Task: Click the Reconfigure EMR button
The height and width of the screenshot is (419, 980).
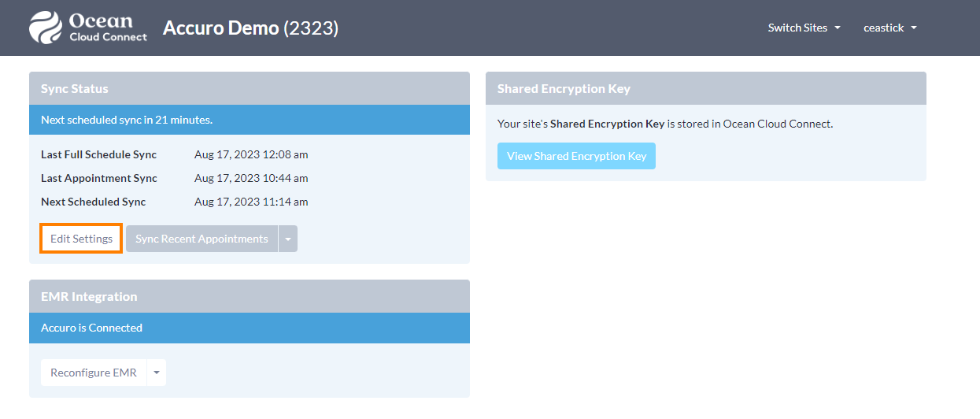Action: click(x=94, y=373)
